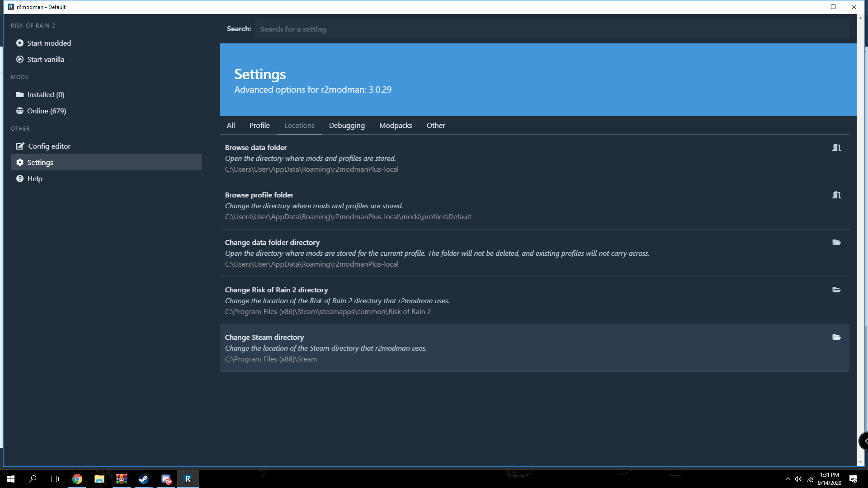Switch to the Debugging tab
Viewport: 868px width, 488px height.
tap(346, 125)
